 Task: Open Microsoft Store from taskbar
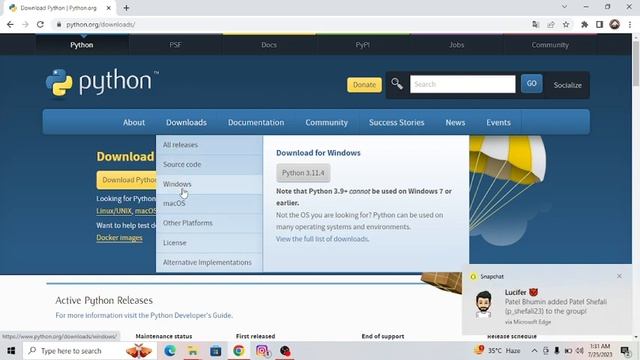tap(216, 351)
